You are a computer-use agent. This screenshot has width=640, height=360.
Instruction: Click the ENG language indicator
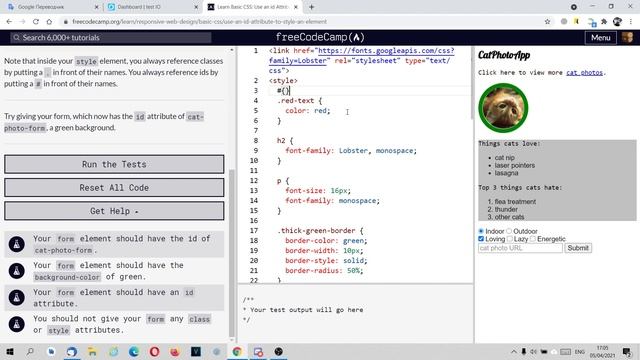[x=580, y=351]
